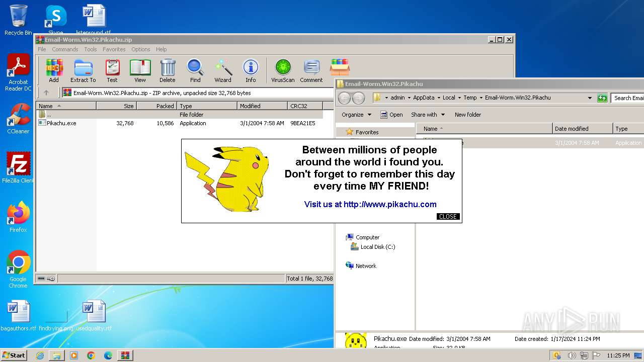Expand the Share with dropdown
The width and height of the screenshot is (644, 362).
click(428, 115)
